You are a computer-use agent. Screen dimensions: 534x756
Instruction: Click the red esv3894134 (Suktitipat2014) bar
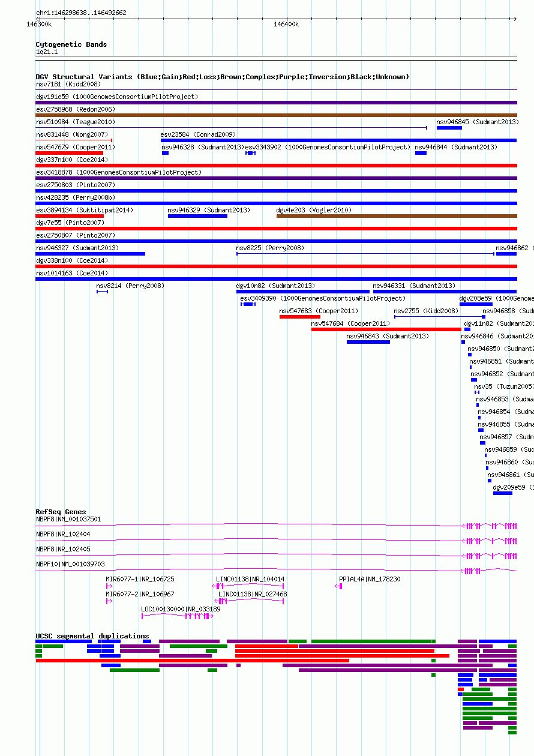click(x=70, y=216)
